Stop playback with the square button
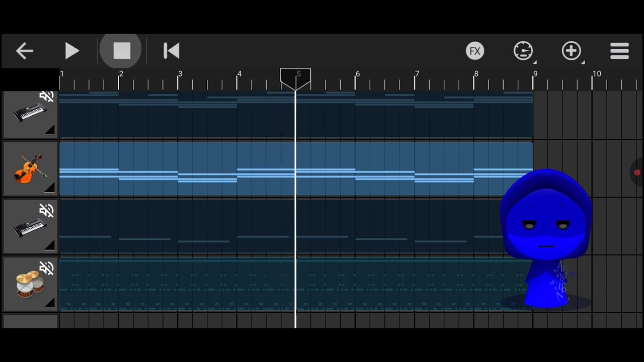The width and height of the screenshot is (644, 362). 122,51
